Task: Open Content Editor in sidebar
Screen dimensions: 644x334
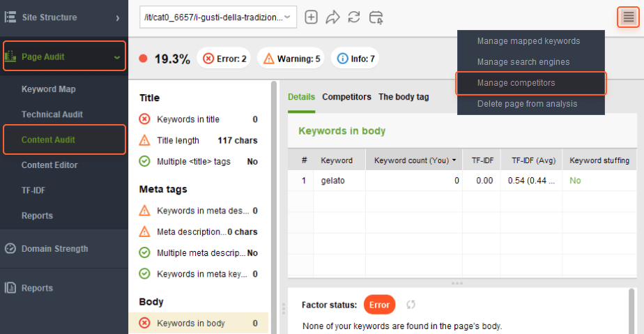Action: click(49, 165)
